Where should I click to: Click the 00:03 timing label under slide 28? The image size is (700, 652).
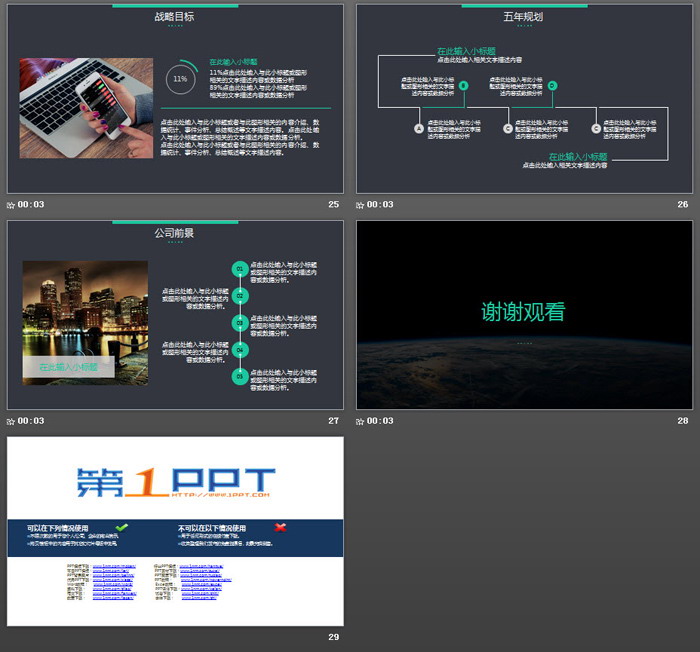pyautogui.click(x=381, y=421)
